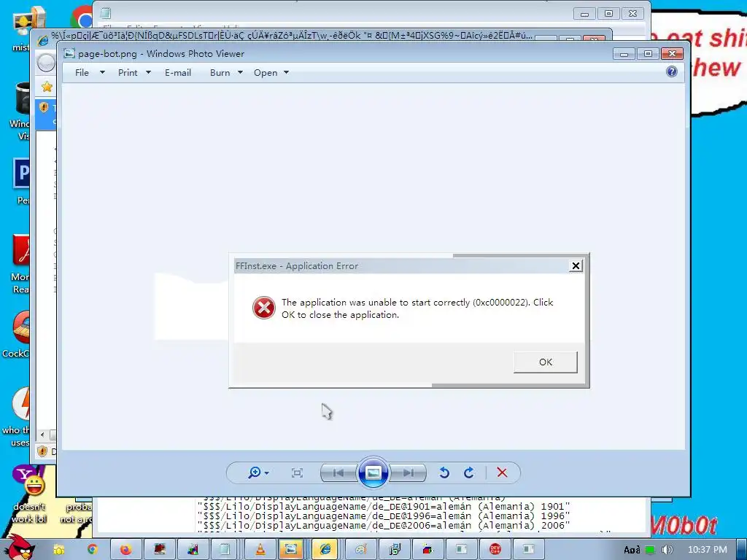This screenshot has height=560, width=747.
Task: Open the Burn menu in Photo Viewer
Action: coord(220,72)
